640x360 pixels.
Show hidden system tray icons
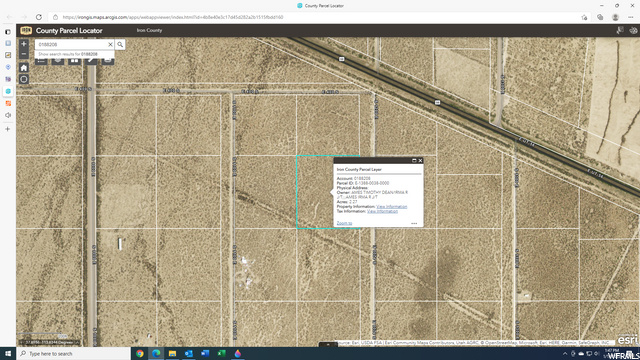tap(565, 353)
